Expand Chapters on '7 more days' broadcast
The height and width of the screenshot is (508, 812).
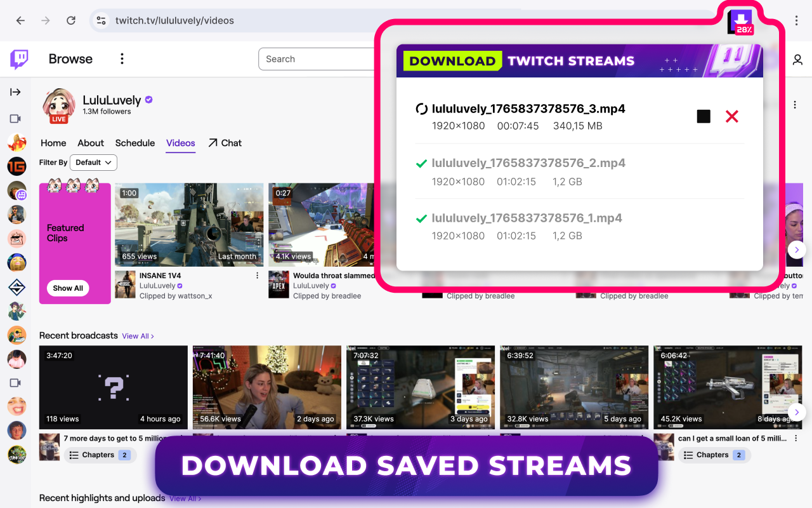click(x=100, y=455)
